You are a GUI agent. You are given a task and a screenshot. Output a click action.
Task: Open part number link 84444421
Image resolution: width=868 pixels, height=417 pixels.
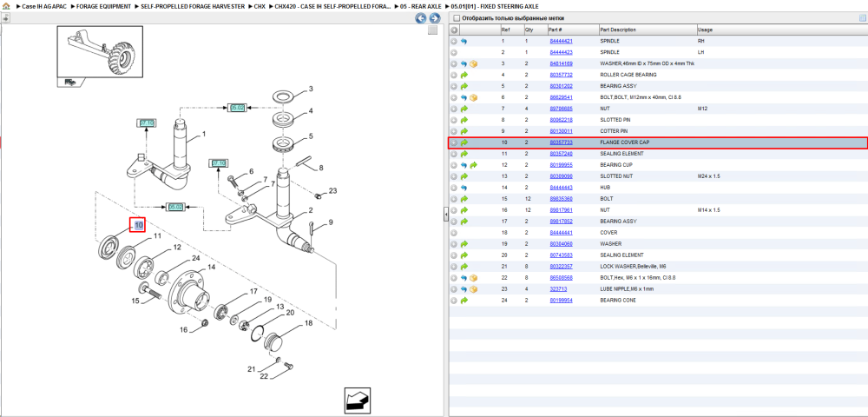(x=561, y=41)
